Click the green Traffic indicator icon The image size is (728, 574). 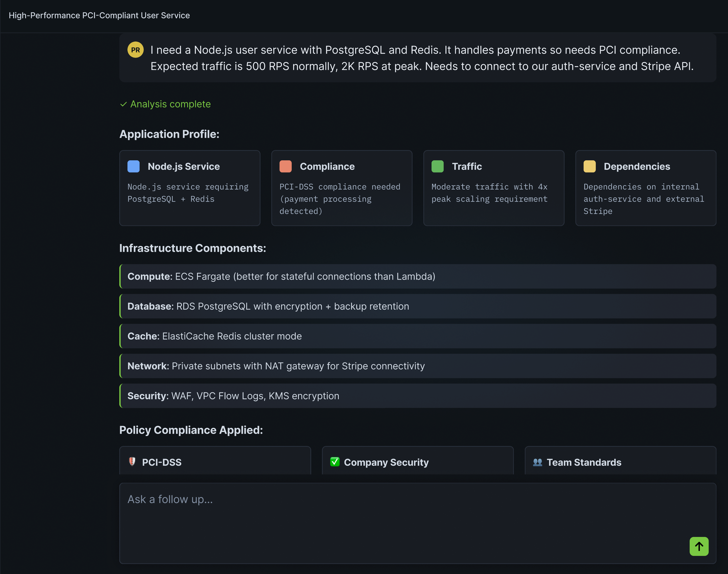(437, 166)
